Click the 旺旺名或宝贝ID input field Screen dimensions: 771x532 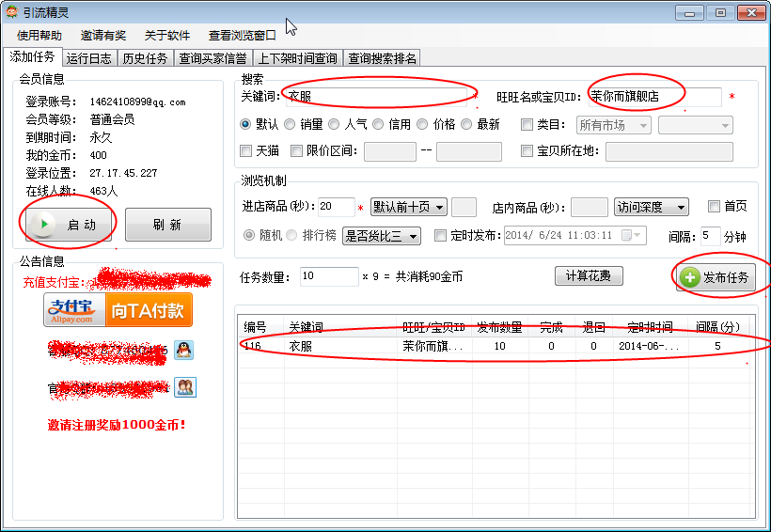(x=655, y=97)
